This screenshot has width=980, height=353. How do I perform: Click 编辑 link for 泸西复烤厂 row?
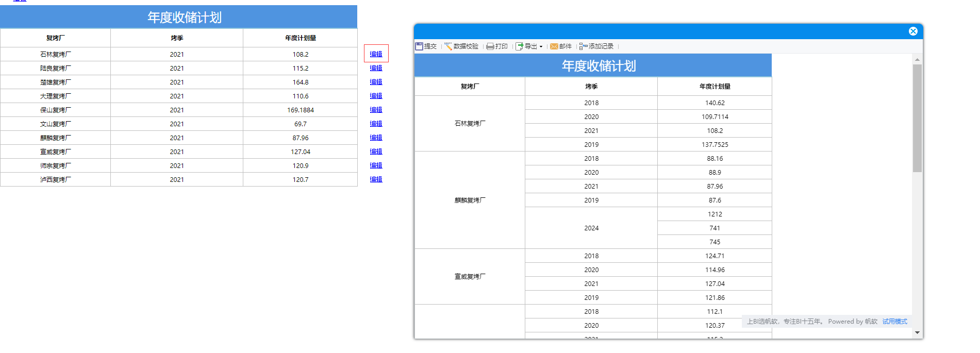click(x=376, y=179)
